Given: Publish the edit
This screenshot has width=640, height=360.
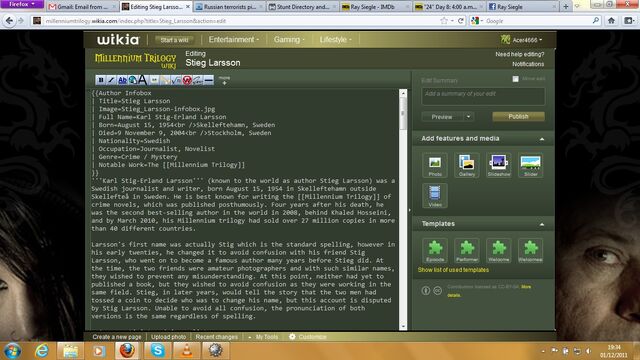Looking at the screenshot, I should pos(518,117).
